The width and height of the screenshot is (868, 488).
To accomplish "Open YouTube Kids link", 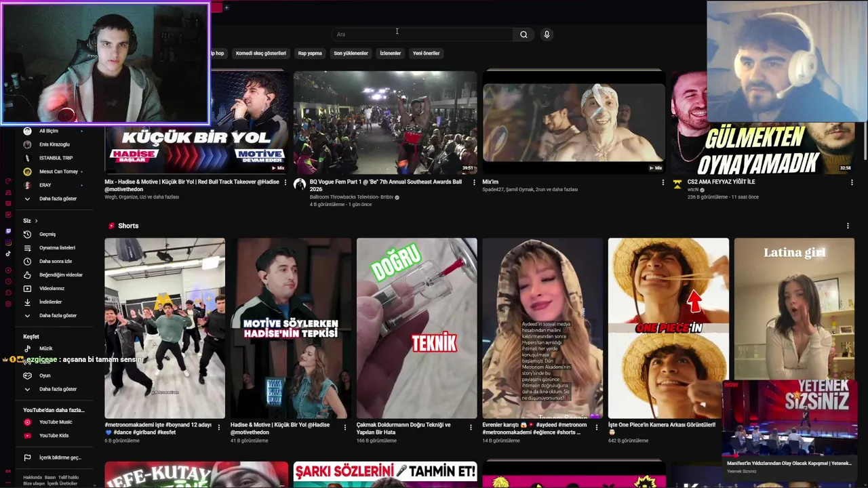I will point(54,435).
